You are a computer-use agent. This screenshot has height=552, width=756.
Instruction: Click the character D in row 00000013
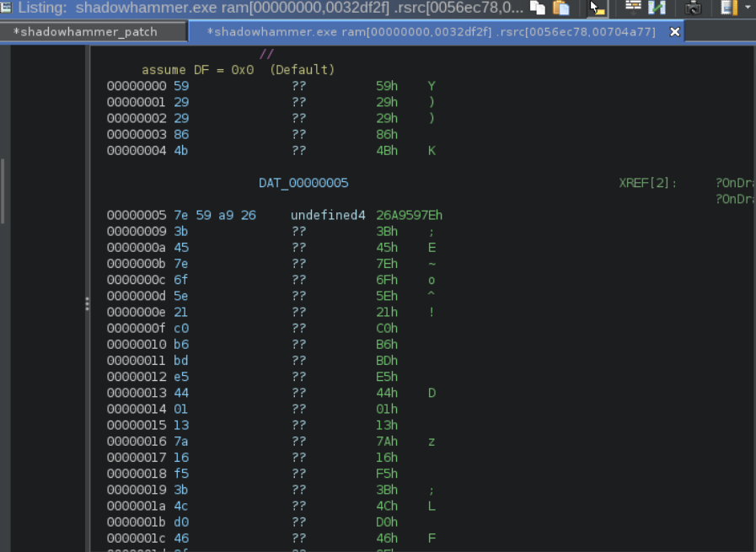pyautogui.click(x=432, y=393)
